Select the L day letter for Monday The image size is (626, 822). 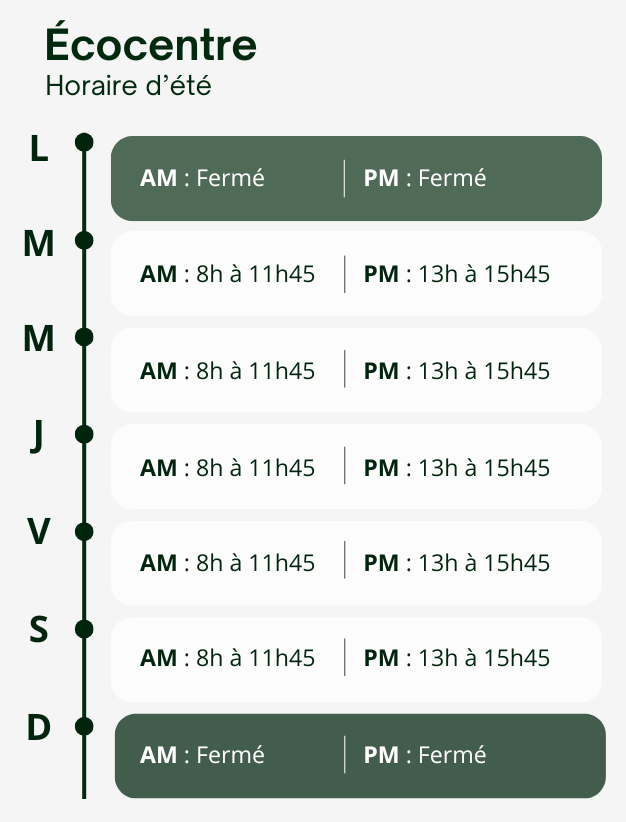39,149
